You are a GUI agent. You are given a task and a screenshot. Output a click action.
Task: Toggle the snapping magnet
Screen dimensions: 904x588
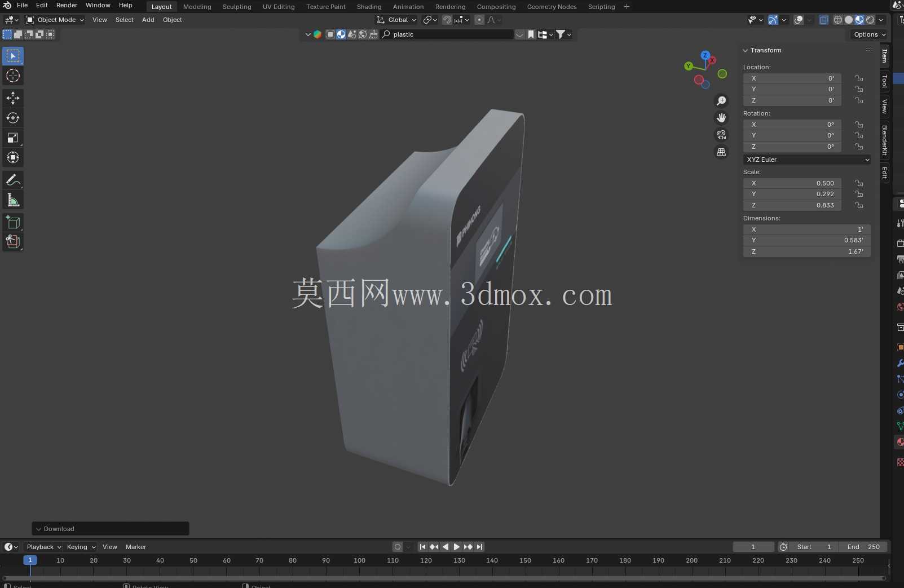click(x=447, y=20)
